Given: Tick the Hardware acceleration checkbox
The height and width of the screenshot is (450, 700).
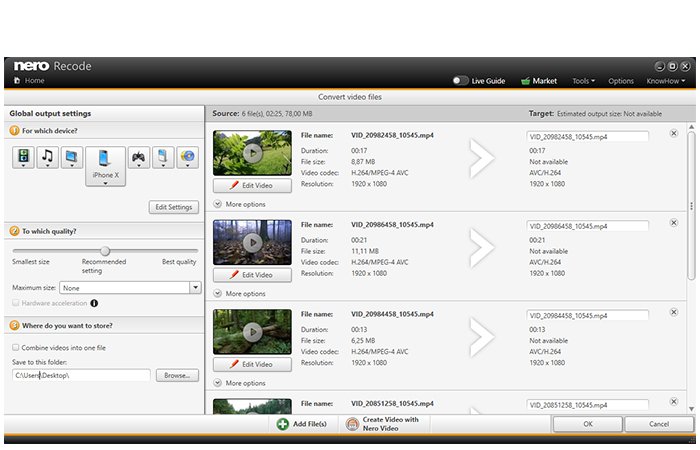Looking at the screenshot, I should click(16, 303).
